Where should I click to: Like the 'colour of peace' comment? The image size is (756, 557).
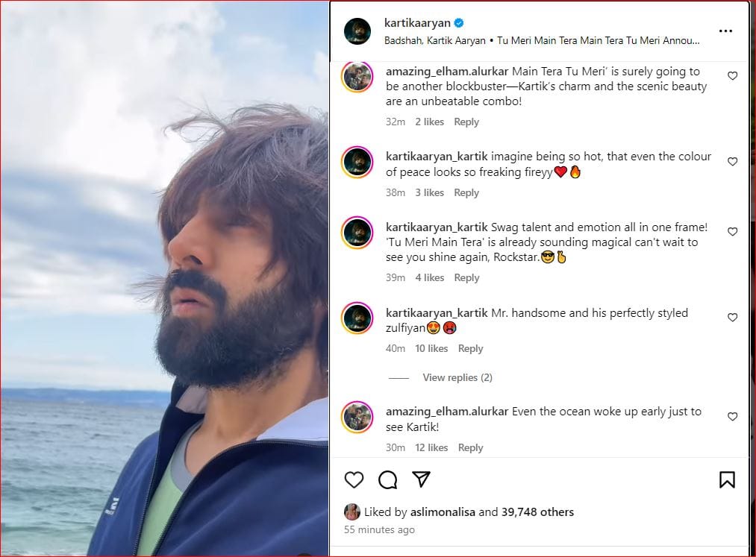pos(732,161)
